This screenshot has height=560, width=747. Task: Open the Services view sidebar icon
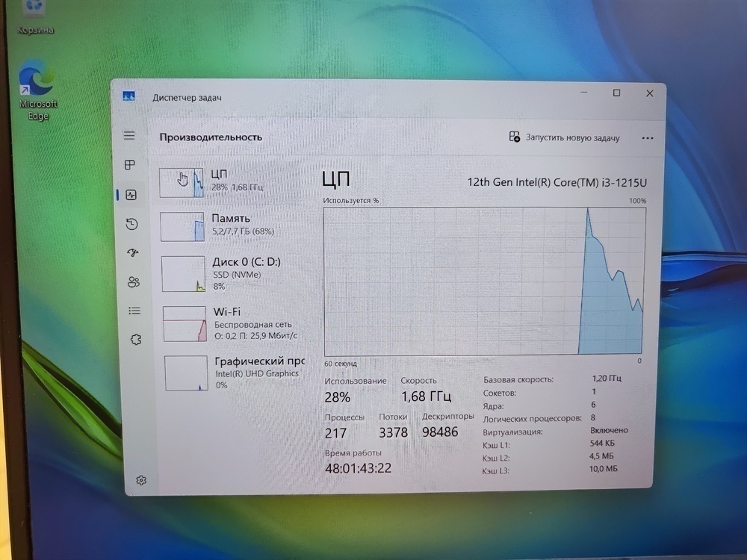click(134, 339)
